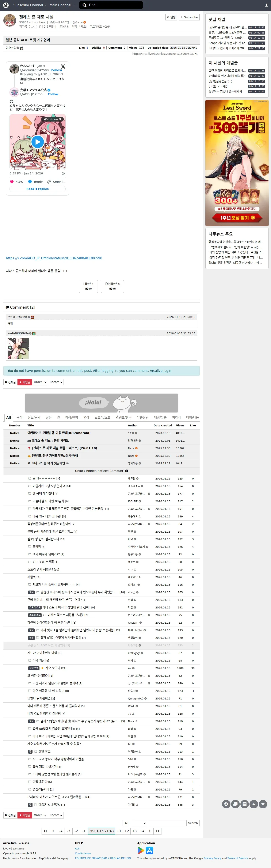The width and height of the screenshot is (271, 868).
Task: Click the channel avatar image
Action: pos(10,21)
